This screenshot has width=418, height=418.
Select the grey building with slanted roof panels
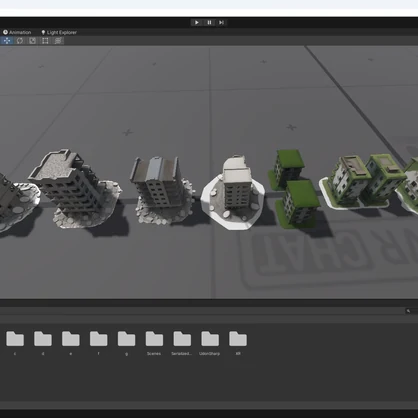pos(162,190)
